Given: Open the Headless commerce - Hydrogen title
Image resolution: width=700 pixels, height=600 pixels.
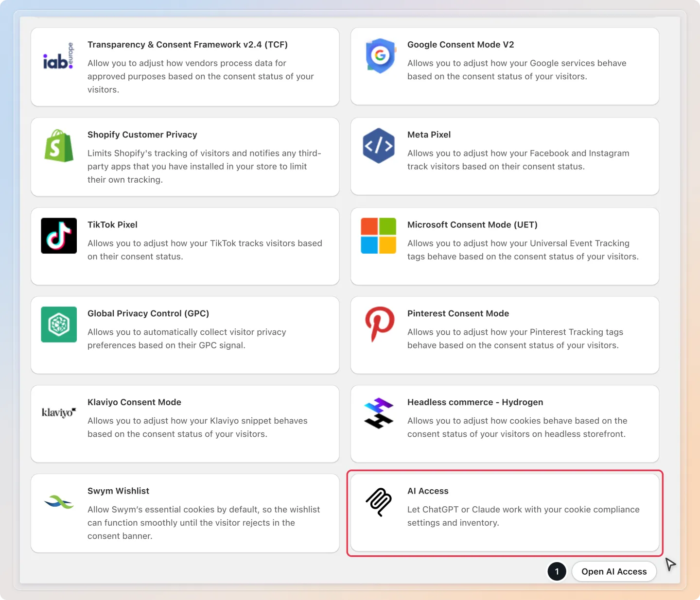Looking at the screenshot, I should click(x=475, y=402).
